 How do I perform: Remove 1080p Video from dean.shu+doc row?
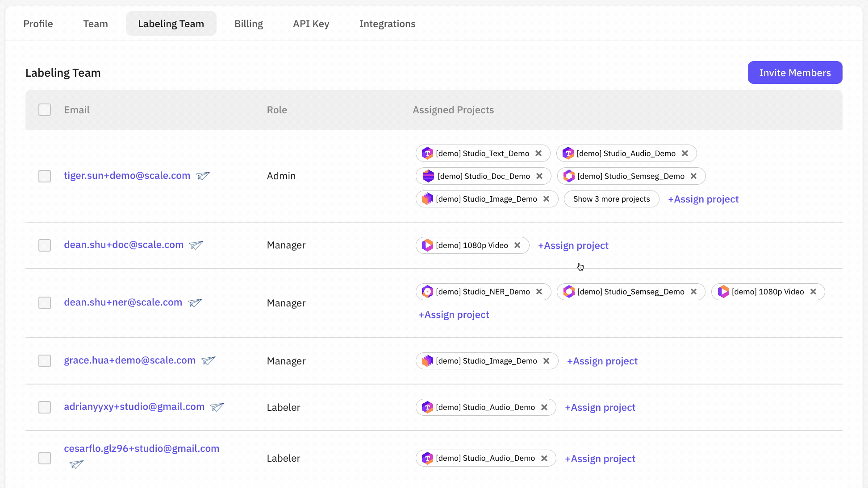click(517, 245)
